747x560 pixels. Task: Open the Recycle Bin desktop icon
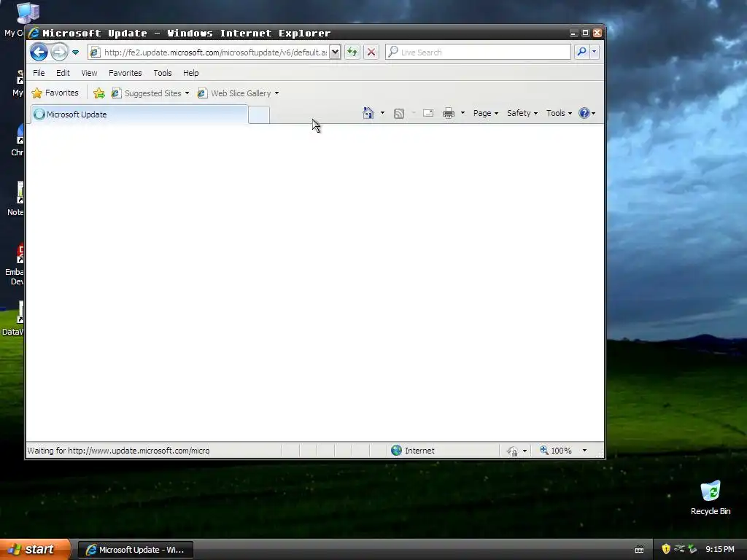[711, 497]
